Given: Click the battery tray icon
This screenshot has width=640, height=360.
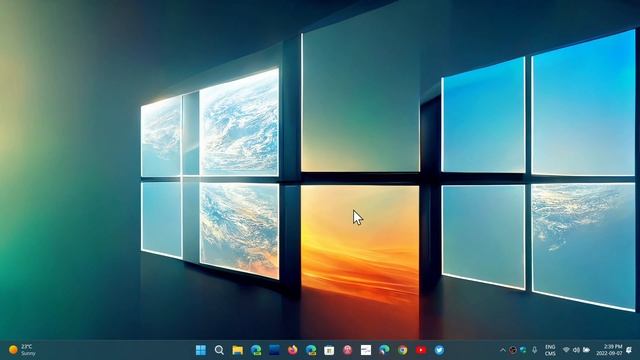Looking at the screenshot, I should point(587,350).
